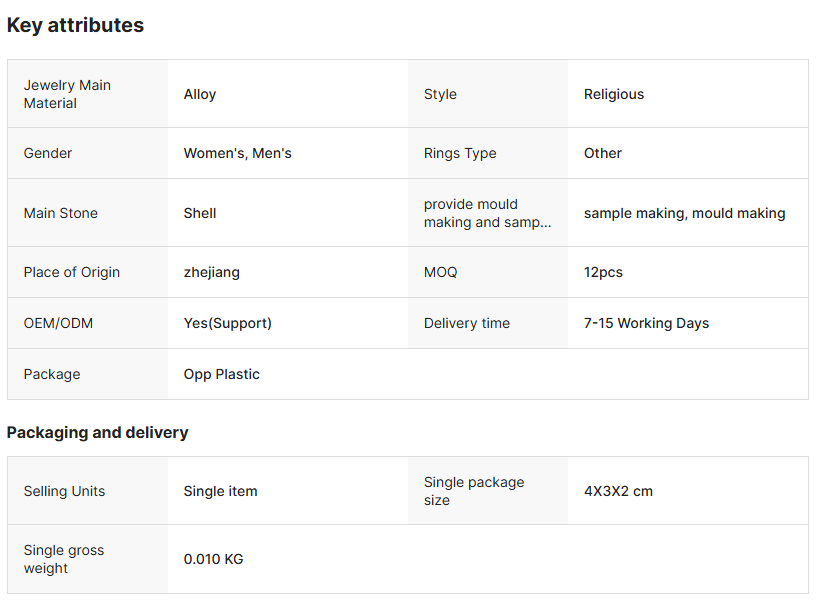Click the Packaging and delivery heading
827x602 pixels.
(x=97, y=433)
